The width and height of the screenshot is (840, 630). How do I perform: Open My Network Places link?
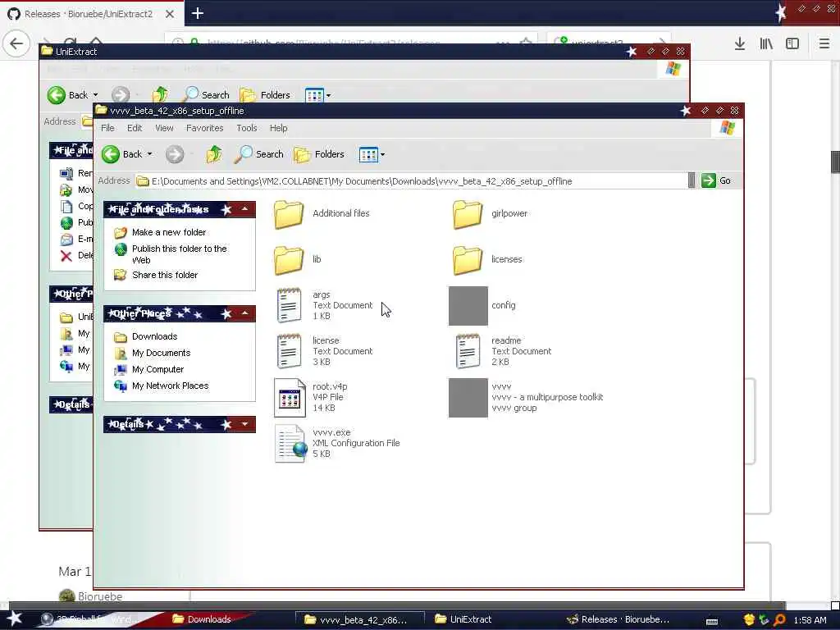(170, 386)
